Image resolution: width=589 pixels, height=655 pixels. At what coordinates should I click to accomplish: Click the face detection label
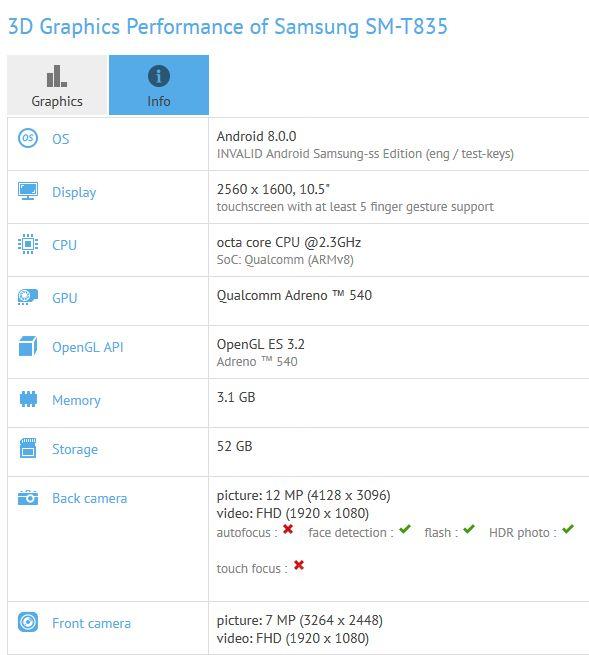(x=351, y=533)
